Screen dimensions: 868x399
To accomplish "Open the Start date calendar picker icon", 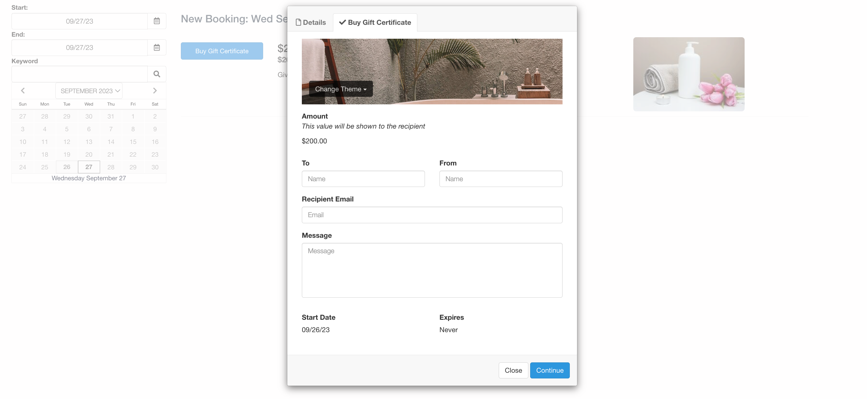I will 157,21.
